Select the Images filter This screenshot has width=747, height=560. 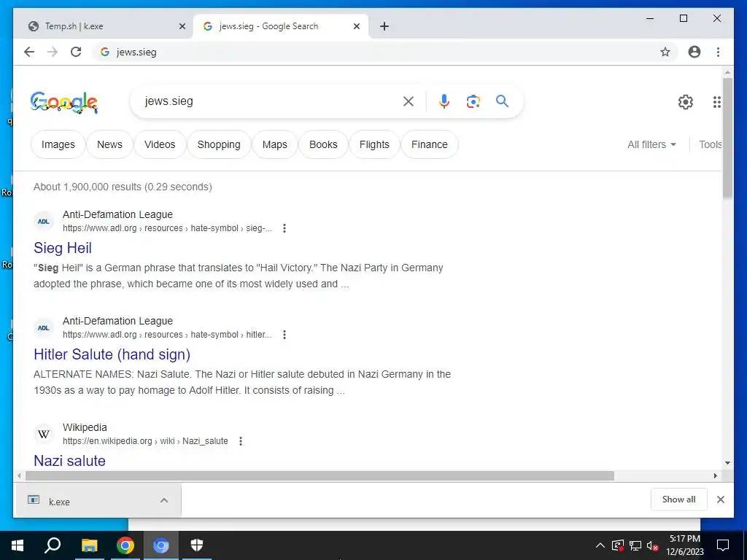tap(58, 144)
